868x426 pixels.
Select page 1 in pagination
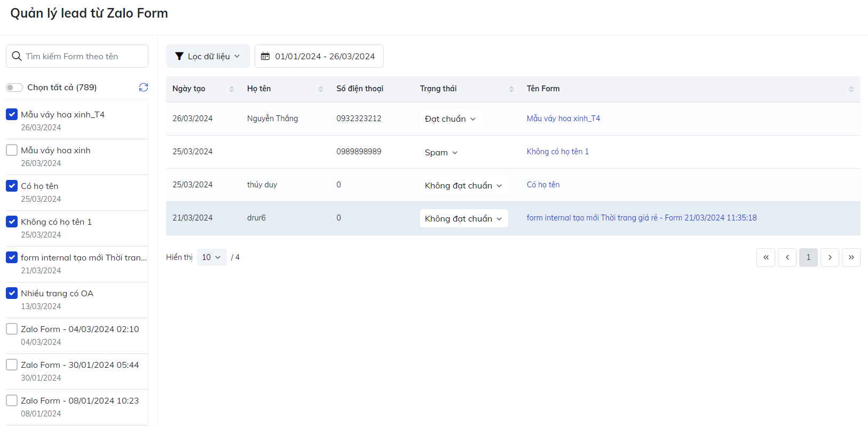[x=808, y=257]
